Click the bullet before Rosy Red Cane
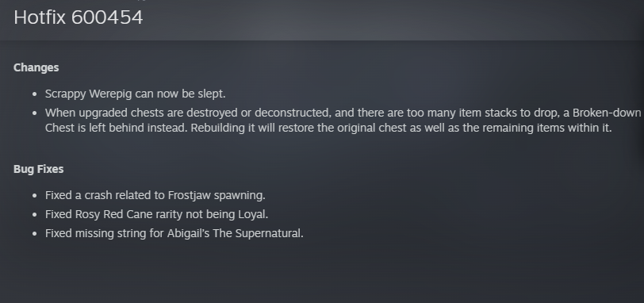 (35, 214)
